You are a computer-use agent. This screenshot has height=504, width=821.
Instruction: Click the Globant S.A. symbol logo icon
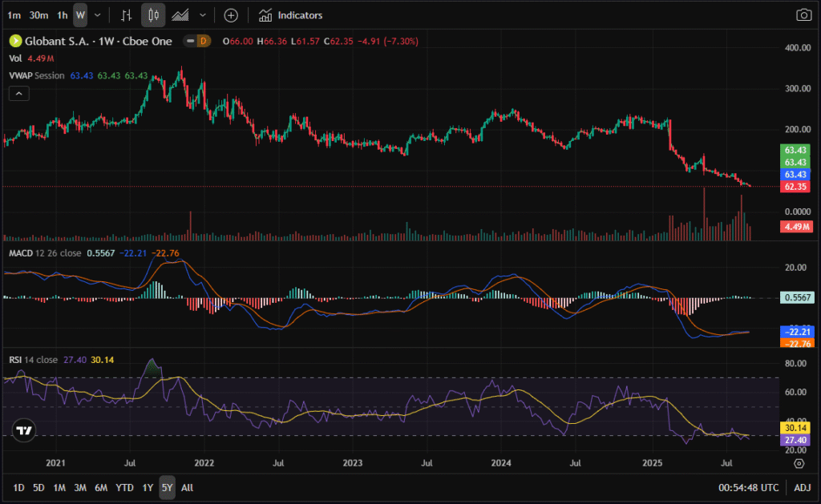tap(14, 41)
